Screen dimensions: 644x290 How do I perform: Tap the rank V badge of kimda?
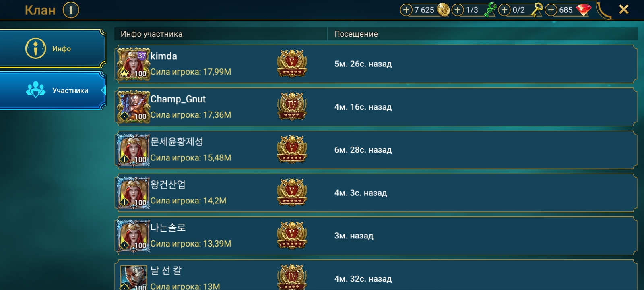tap(292, 63)
